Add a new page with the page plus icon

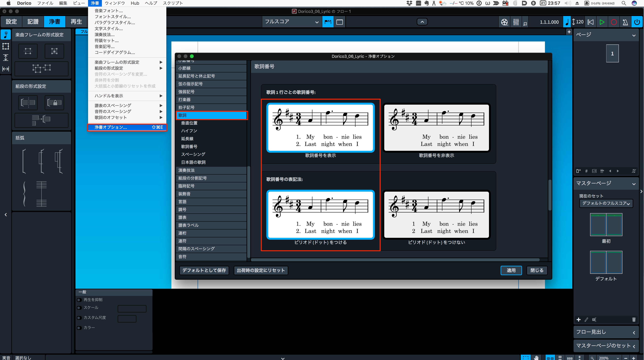coord(578,171)
